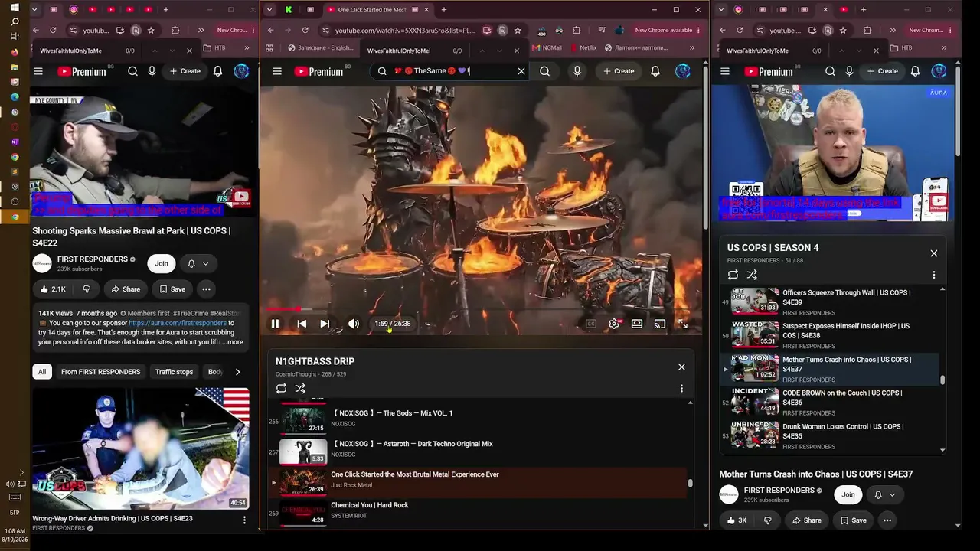Viewport: 980px width, 551px height.
Task: Play 'Officers Squeeze Through Wall' episode
Action: coord(830,302)
